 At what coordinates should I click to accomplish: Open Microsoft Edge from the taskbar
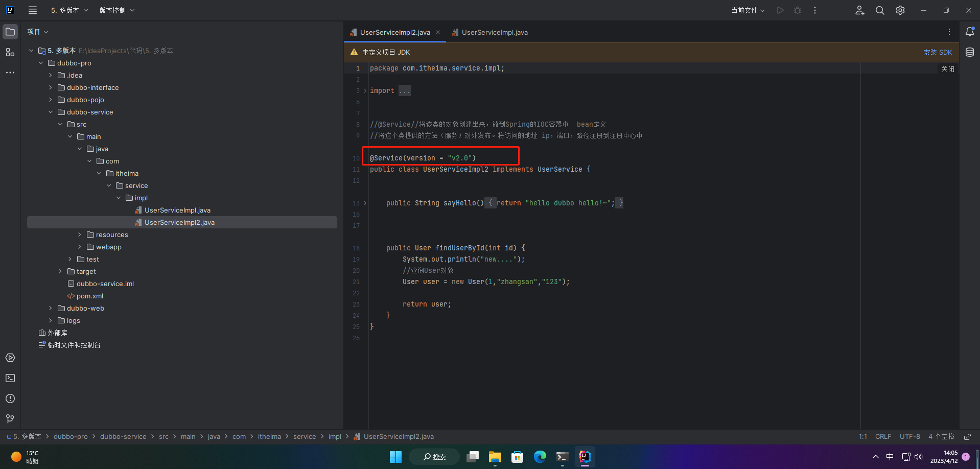click(x=540, y=457)
